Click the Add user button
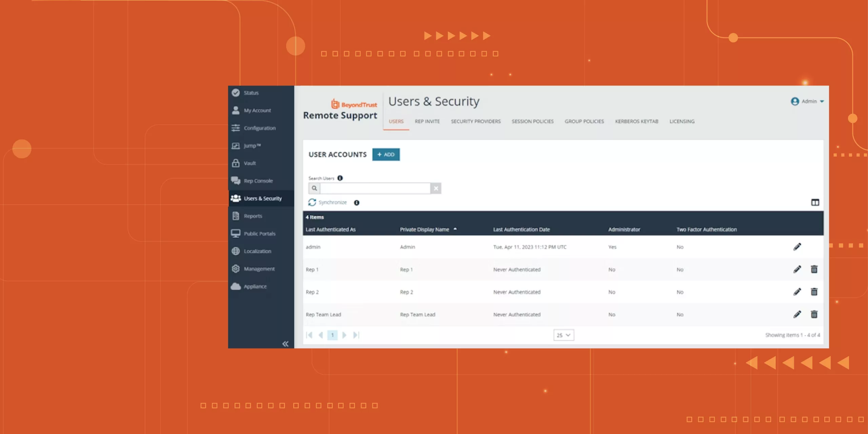The width and height of the screenshot is (868, 434). (x=386, y=155)
